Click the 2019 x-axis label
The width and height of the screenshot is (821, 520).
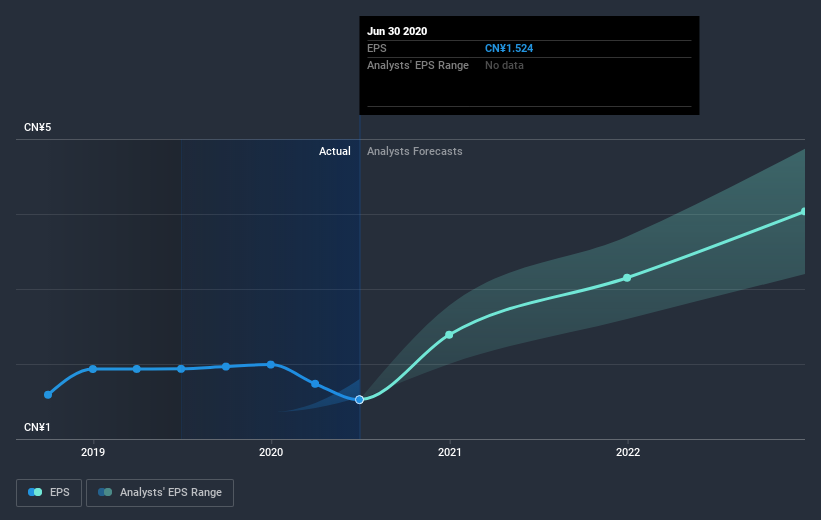93,452
